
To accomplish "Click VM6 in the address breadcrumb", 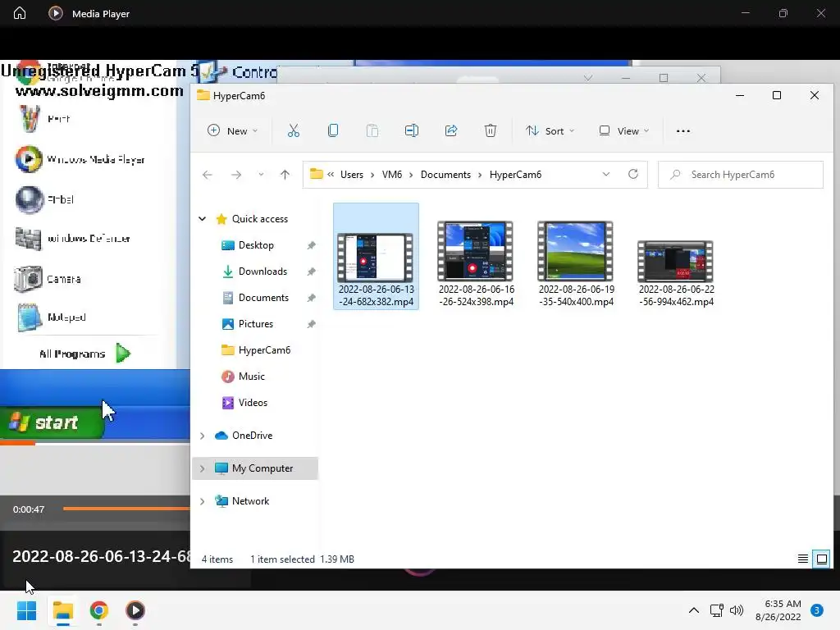I will coord(391,175).
